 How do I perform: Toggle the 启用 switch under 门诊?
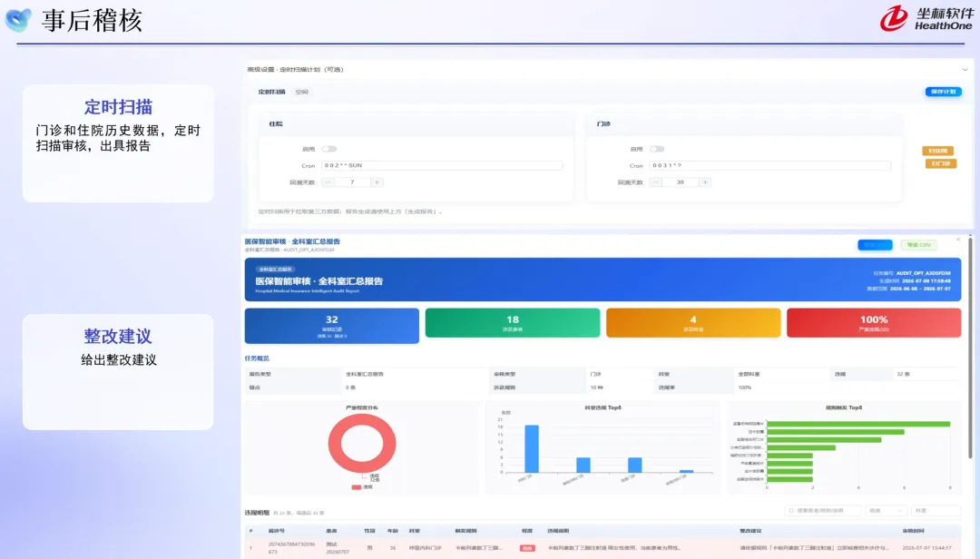tap(657, 149)
